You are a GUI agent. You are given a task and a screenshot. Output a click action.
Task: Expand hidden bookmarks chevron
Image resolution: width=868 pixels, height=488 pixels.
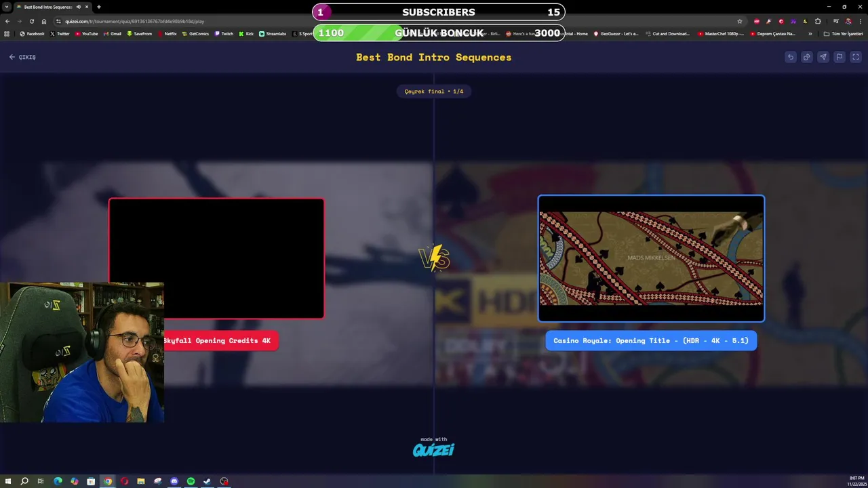click(x=810, y=33)
